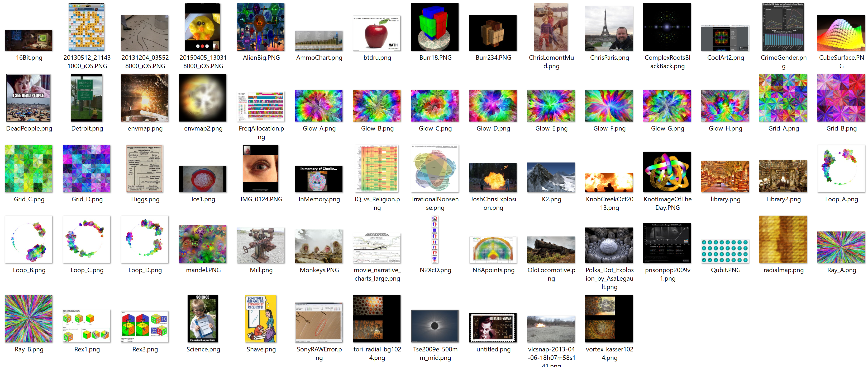Click the Burr18.PNG colored cube thumbnail
The width and height of the screenshot is (868, 367).
(435, 27)
